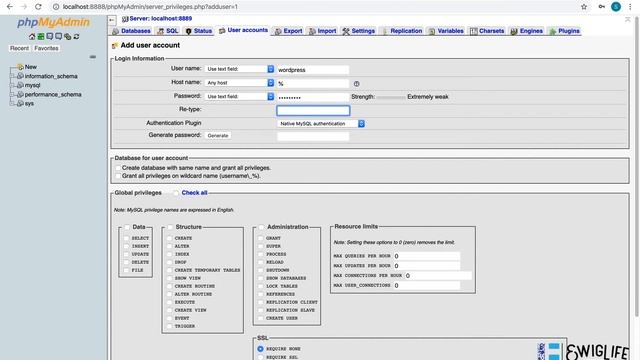Viewport: 640px width, 360px height.
Task: Click the Home icon in phpMyAdmin sidebar
Action: click(32, 37)
